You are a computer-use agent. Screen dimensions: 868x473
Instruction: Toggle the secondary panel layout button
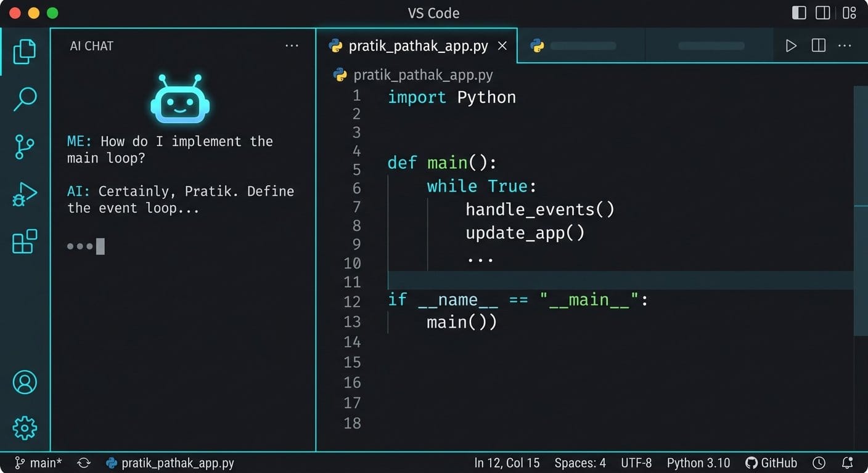tap(823, 13)
